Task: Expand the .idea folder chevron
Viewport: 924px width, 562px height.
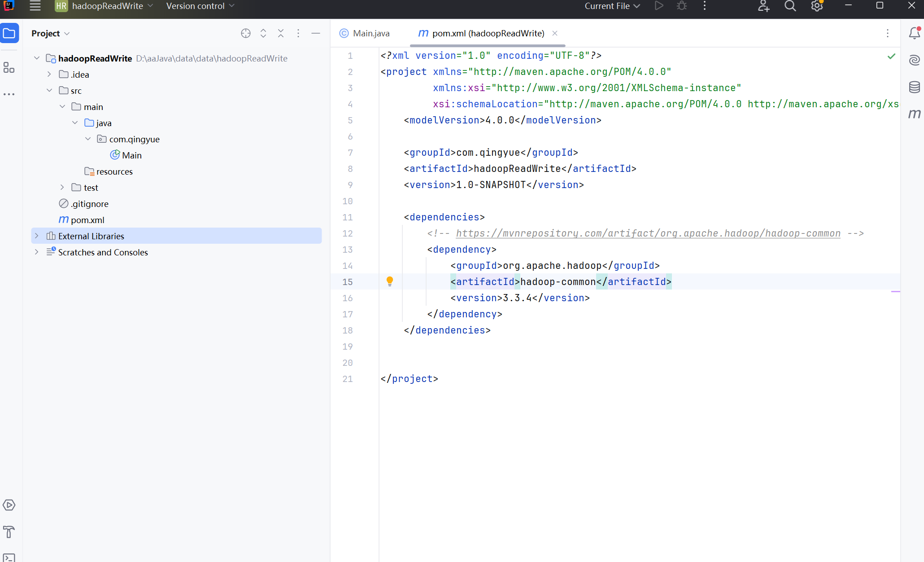Action: pyautogui.click(x=49, y=75)
